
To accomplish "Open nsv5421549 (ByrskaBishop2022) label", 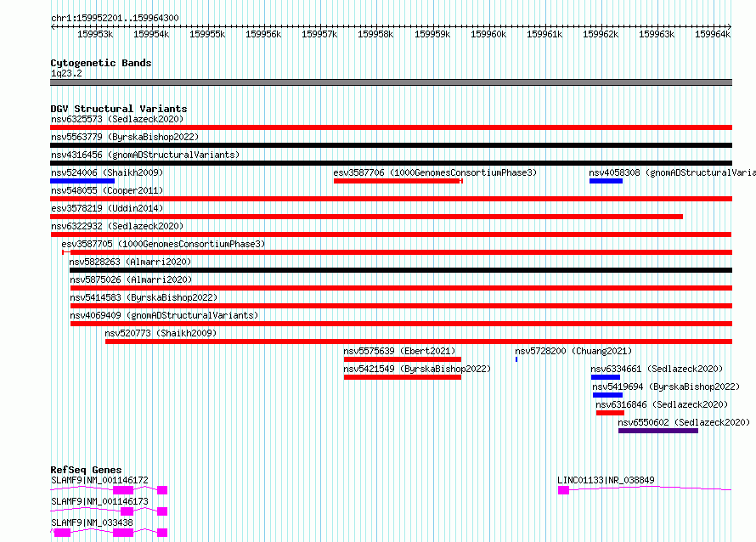I will [x=417, y=369].
